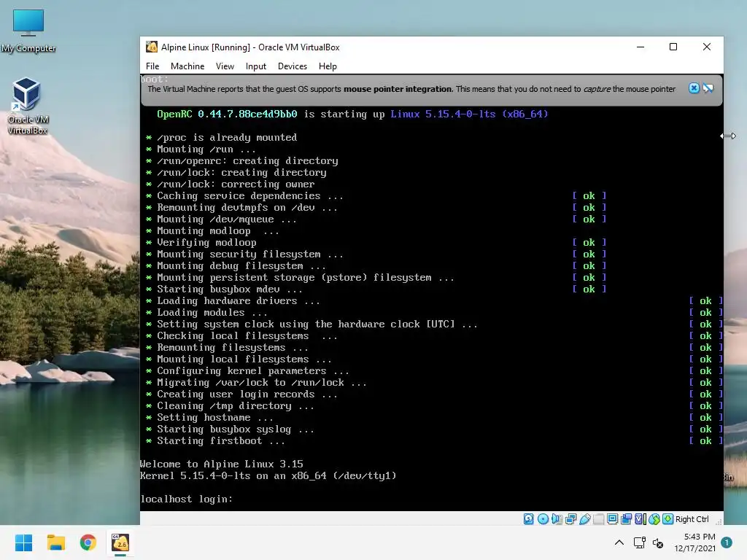Click the muted volume icon in tray
This screenshot has width=747, height=560.
point(658,542)
